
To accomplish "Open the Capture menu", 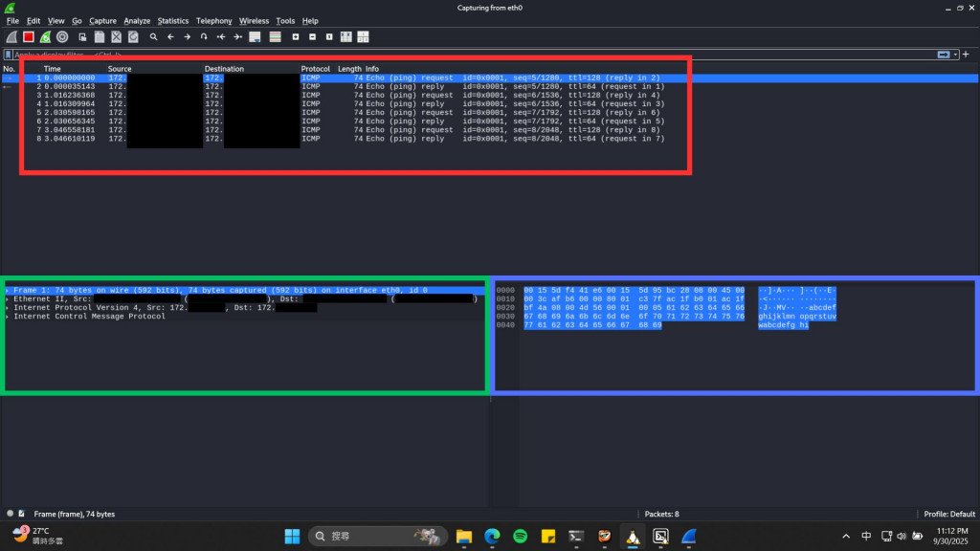I will click(x=102, y=21).
